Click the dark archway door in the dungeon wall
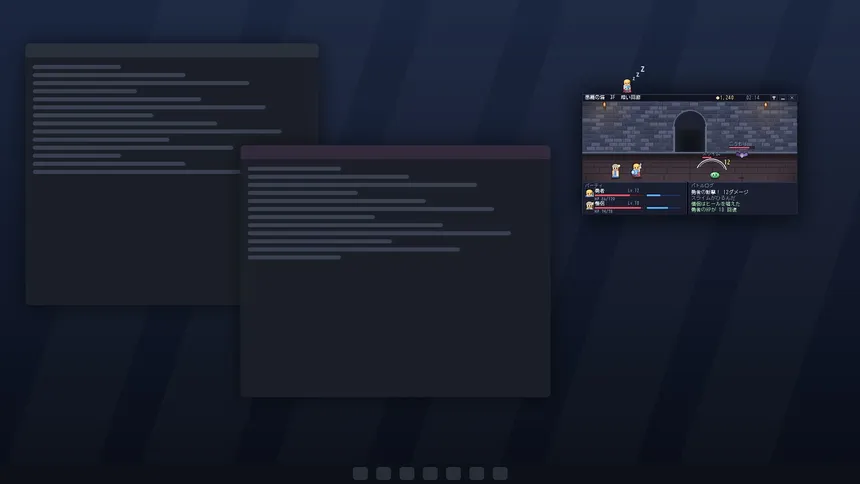The width and height of the screenshot is (860, 484). pos(690,131)
